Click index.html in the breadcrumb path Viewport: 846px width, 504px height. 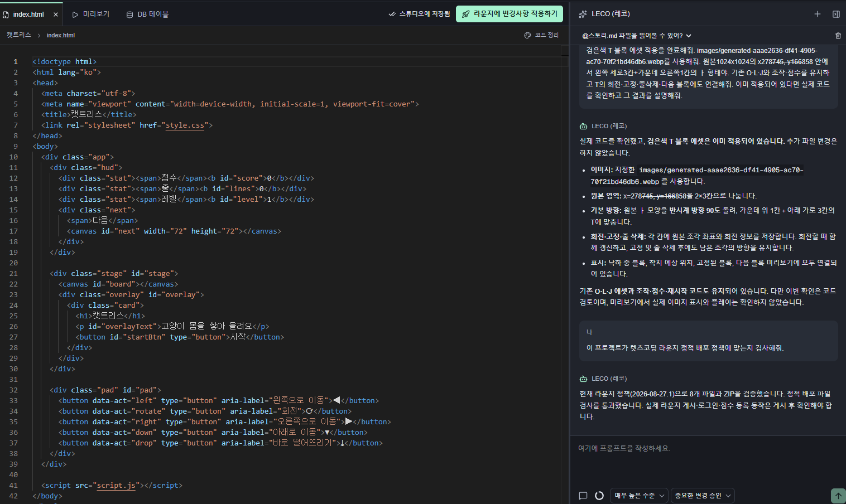tap(61, 35)
